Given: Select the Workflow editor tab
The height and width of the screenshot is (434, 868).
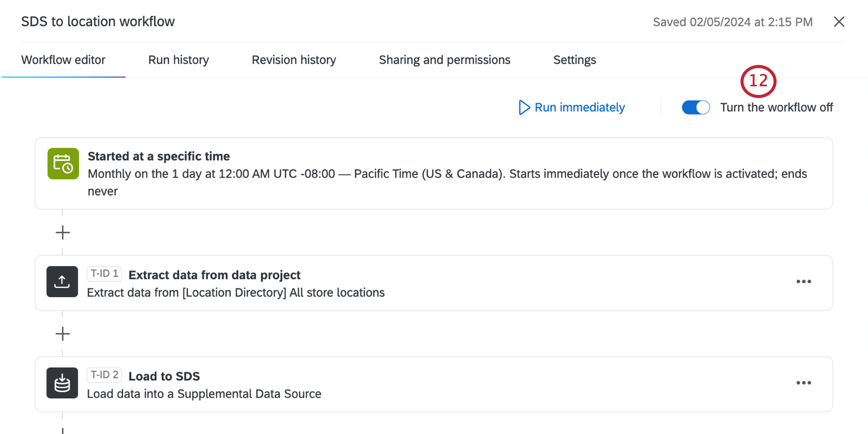Looking at the screenshot, I should point(63,60).
